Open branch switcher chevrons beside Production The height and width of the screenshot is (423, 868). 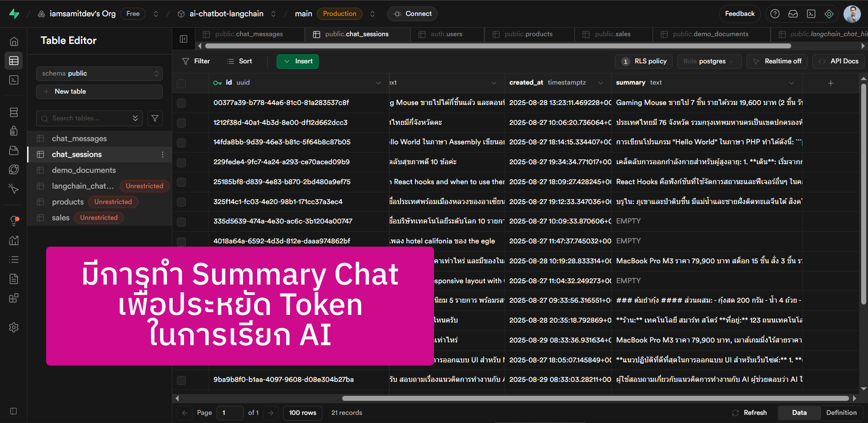[373, 14]
